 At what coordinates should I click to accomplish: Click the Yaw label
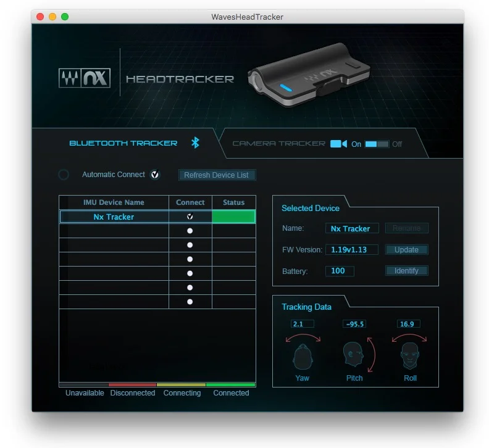point(302,378)
